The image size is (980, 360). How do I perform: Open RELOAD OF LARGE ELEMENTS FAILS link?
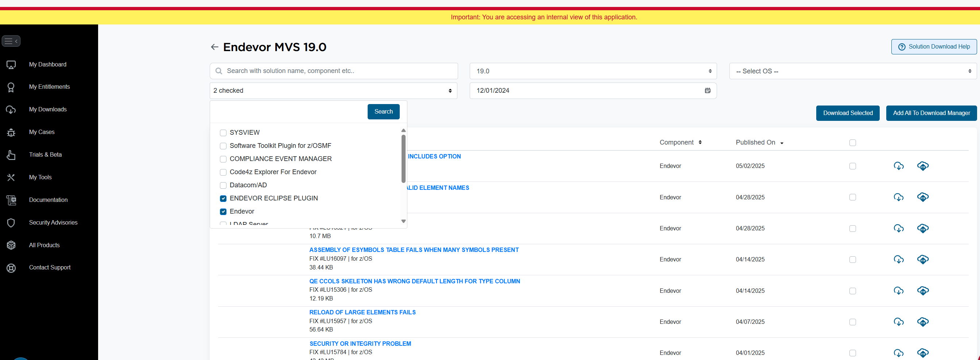tap(363, 313)
